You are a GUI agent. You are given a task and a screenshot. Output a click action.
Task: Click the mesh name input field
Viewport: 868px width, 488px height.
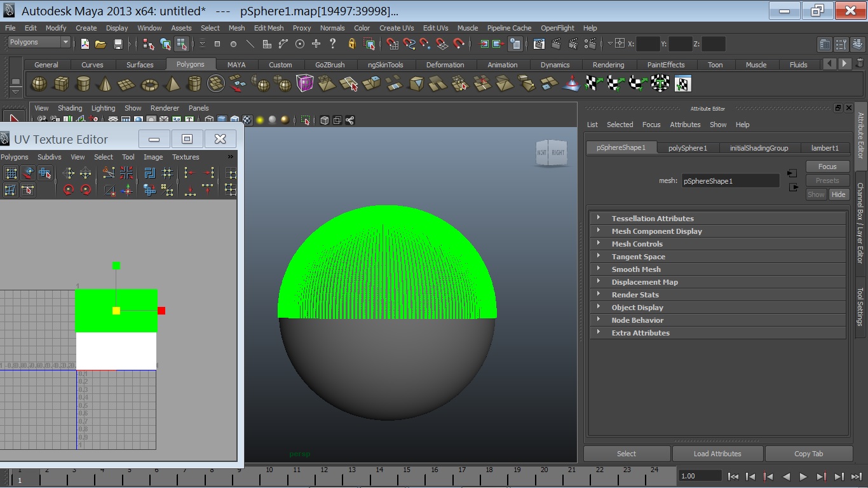(x=730, y=181)
